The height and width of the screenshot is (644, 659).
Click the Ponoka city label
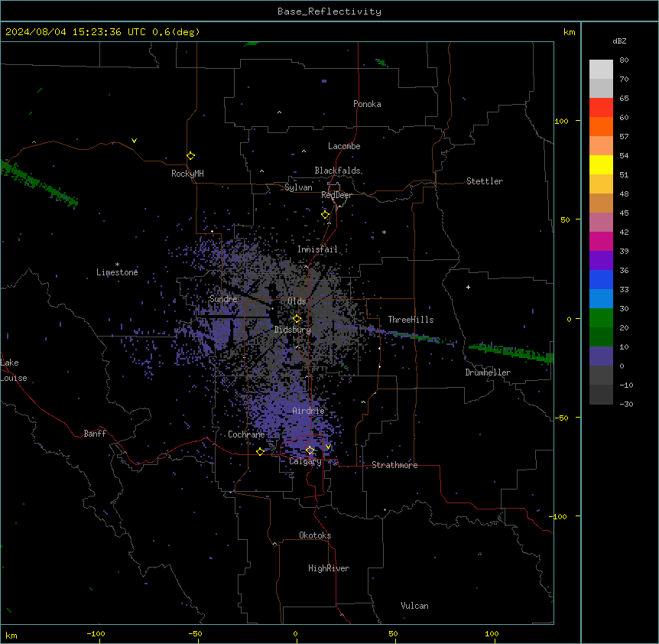click(x=367, y=104)
